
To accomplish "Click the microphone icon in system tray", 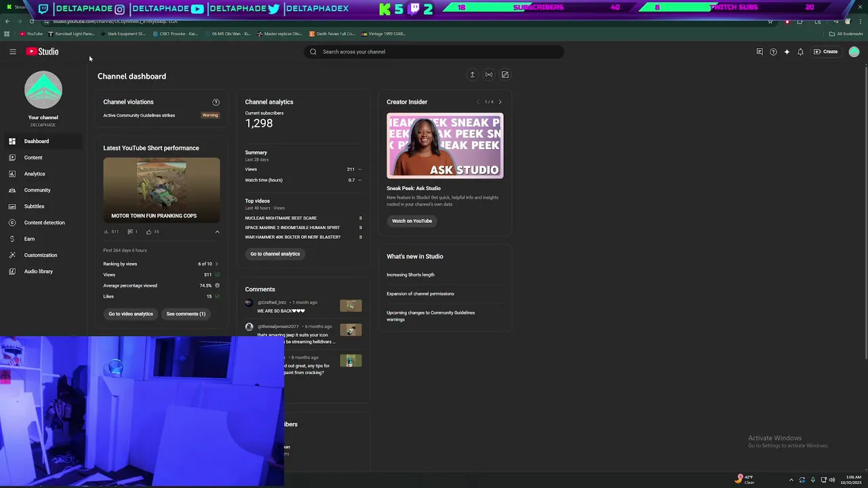I will click(x=813, y=480).
